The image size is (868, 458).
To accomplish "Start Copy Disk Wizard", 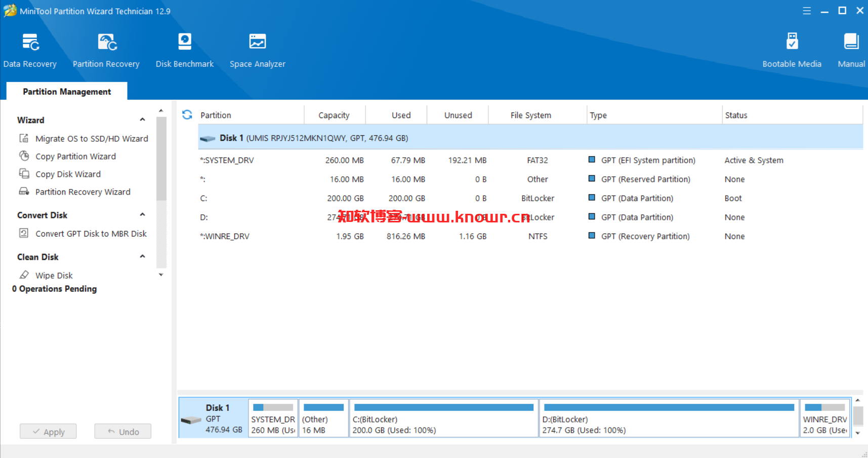I will tap(68, 174).
